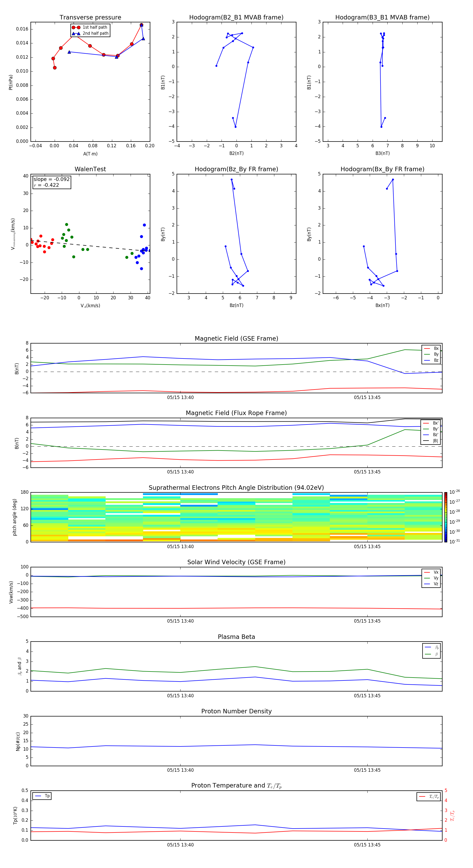Select Vz in the solar wind legend
The width and height of the screenshot is (473, 868).
coord(431,584)
